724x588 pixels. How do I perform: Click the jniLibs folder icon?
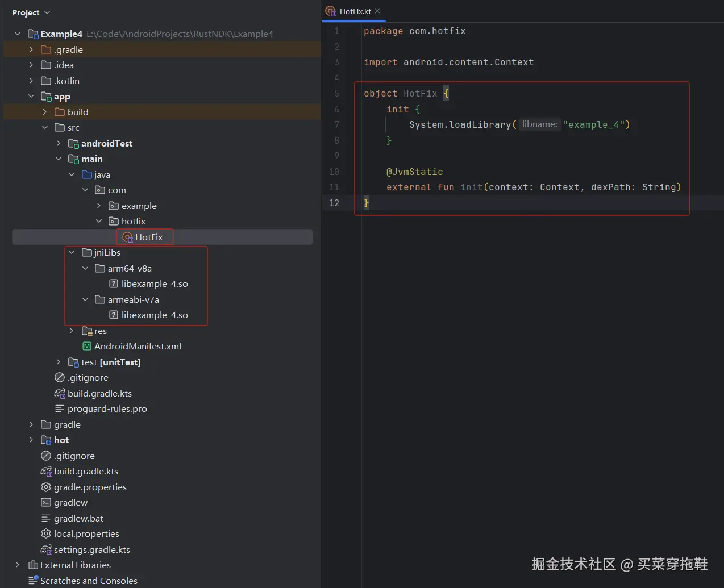click(x=87, y=252)
